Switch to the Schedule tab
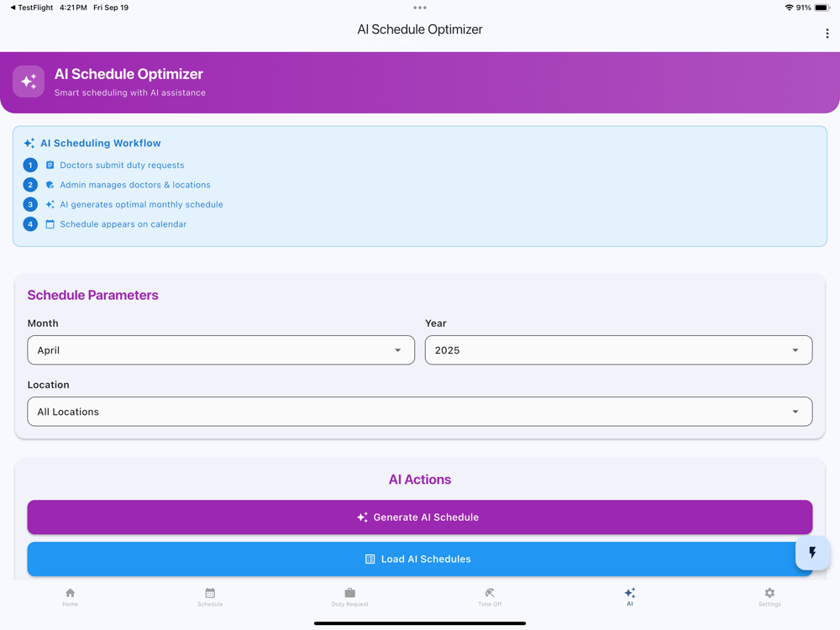This screenshot has width=840, height=630. pos(210,596)
